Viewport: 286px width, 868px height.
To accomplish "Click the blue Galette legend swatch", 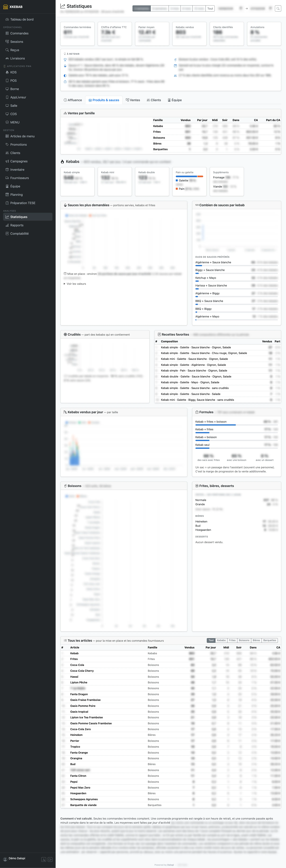I will [177, 181].
